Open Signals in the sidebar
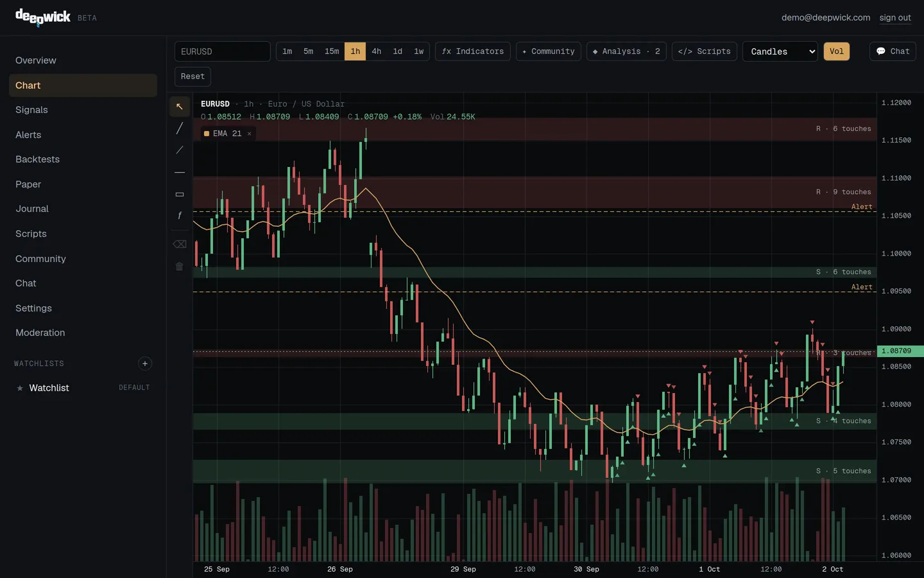Viewport: 924px width, 578px height. pyautogui.click(x=83, y=110)
